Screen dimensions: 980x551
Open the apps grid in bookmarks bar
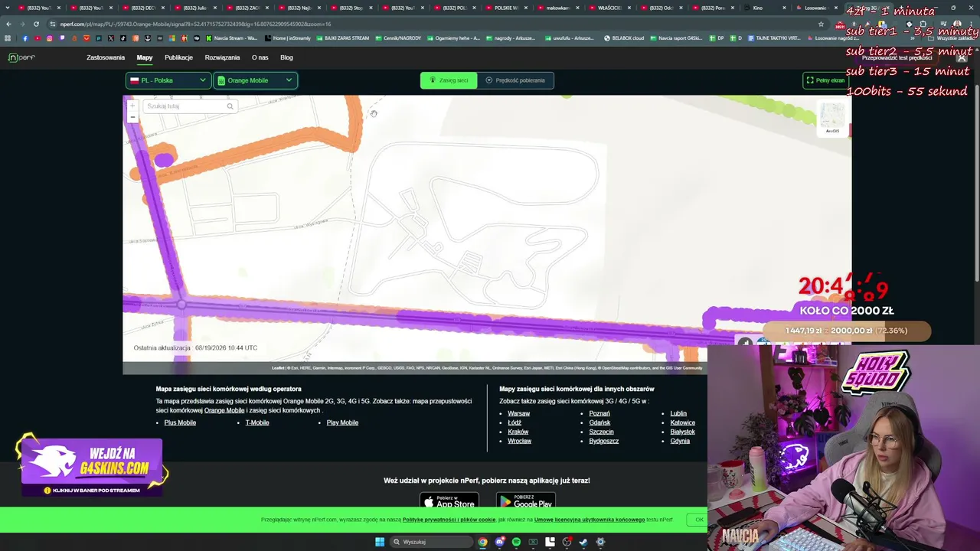click(x=8, y=38)
